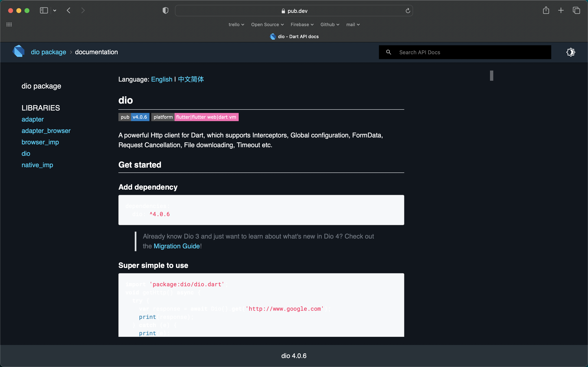The height and width of the screenshot is (367, 588).
Task: Click the search magnifier icon
Action: click(x=389, y=52)
